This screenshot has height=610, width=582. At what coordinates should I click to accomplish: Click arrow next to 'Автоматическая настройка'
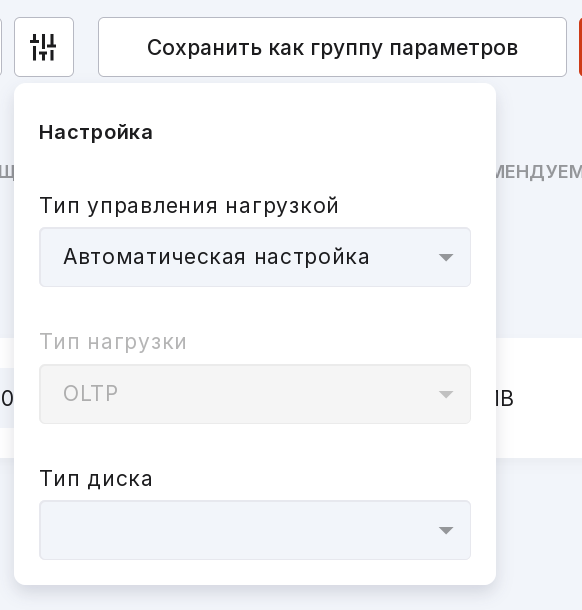tap(446, 258)
